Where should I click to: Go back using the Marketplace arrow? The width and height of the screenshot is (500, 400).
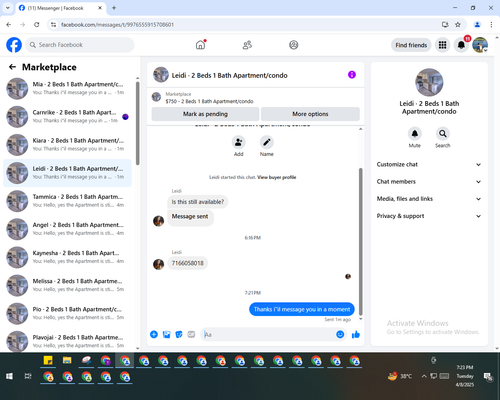point(12,67)
